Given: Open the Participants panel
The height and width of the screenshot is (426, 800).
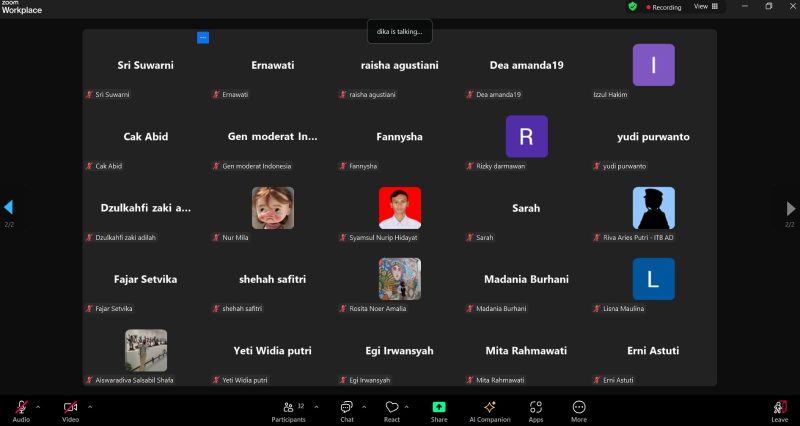Looking at the screenshot, I should [287, 408].
